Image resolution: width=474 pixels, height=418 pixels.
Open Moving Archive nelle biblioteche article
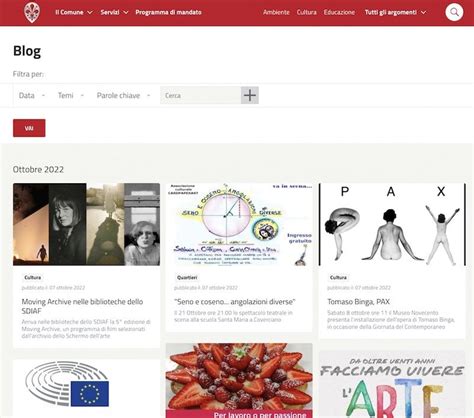pos(82,306)
